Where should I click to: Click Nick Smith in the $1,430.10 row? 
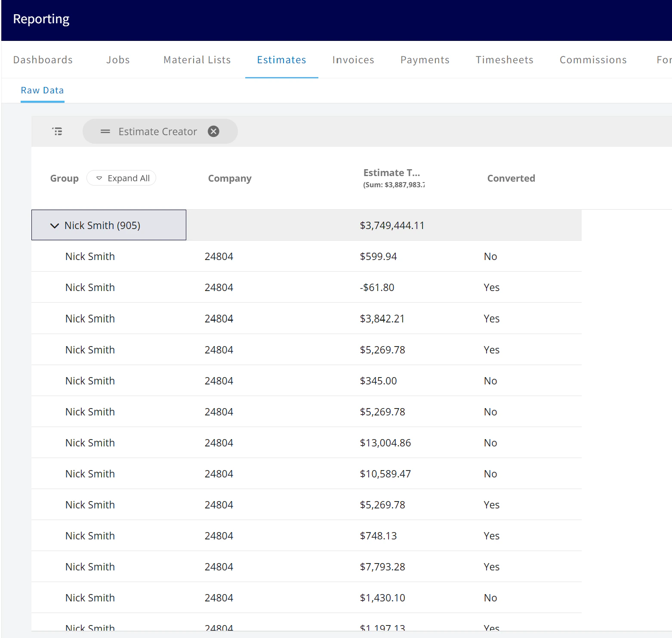point(90,598)
